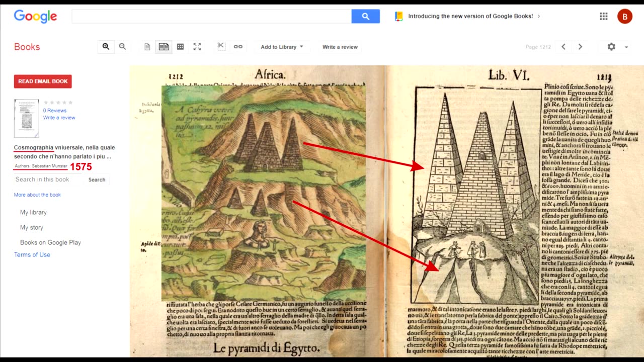
Task: Click the Le pyramidi di Egytto caption
Action: [267, 348]
